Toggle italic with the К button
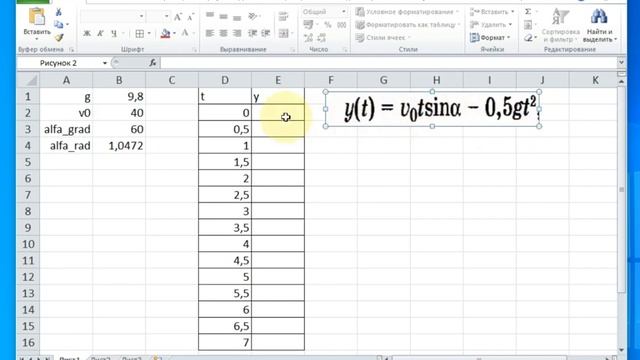The image size is (640, 360). click(x=100, y=33)
